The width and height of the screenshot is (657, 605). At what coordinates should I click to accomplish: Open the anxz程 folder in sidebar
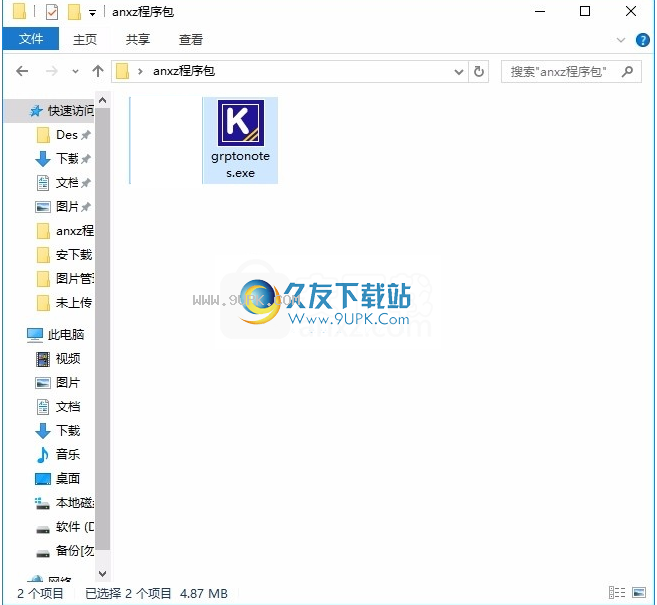pos(65,231)
